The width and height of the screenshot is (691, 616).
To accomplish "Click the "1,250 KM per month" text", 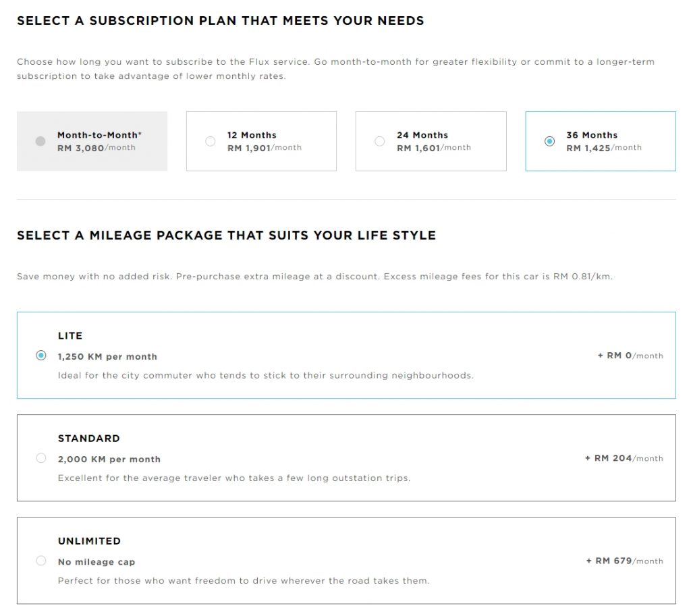I will [x=107, y=357].
